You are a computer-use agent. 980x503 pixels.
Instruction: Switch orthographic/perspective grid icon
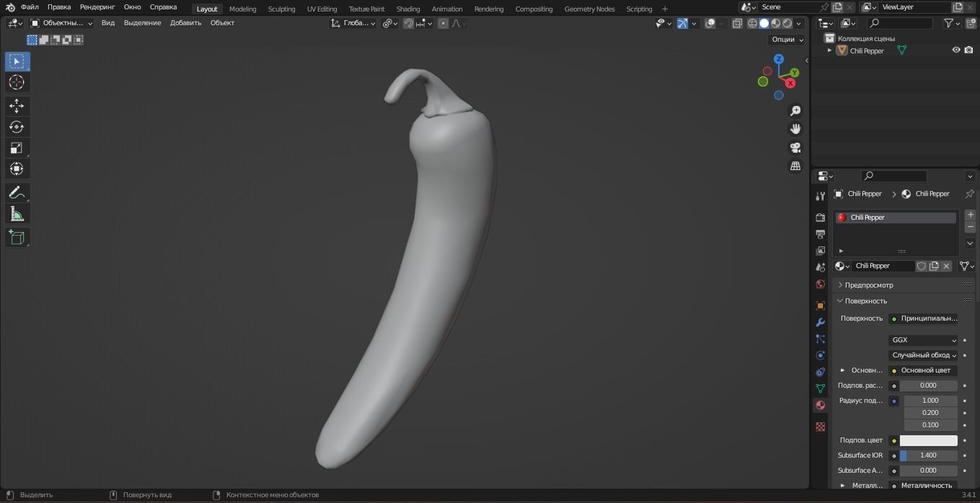[x=795, y=166]
